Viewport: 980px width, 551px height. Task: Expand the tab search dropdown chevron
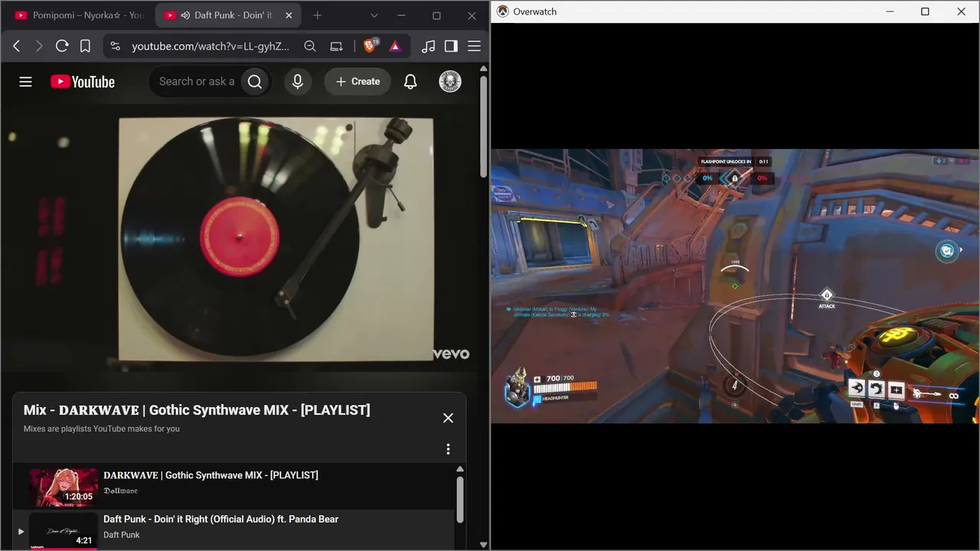coord(374,15)
